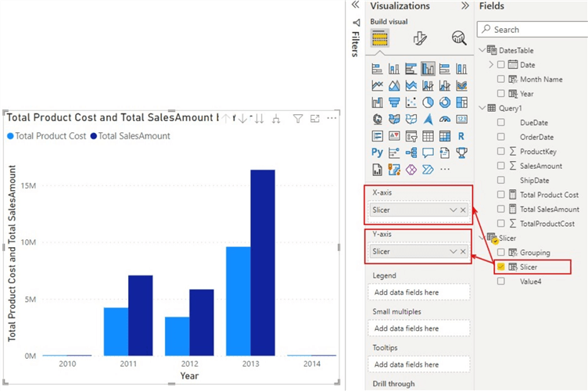The height and width of the screenshot is (391, 588).
Task: Add the Power Apps visual
Action: tap(411, 170)
